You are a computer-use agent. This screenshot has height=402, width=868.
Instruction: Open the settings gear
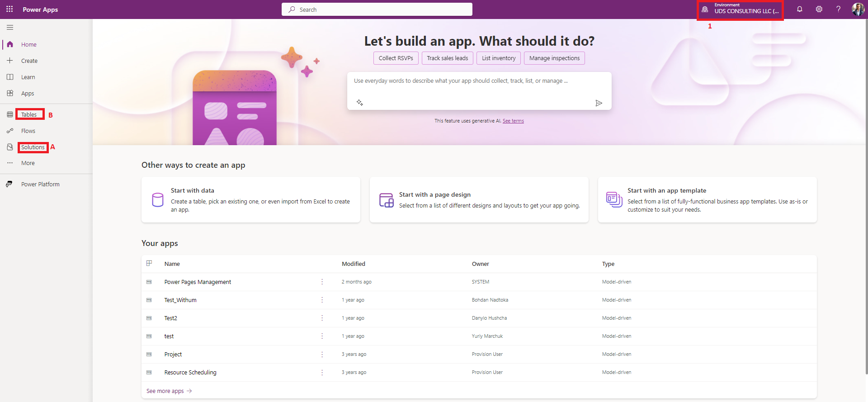(819, 9)
